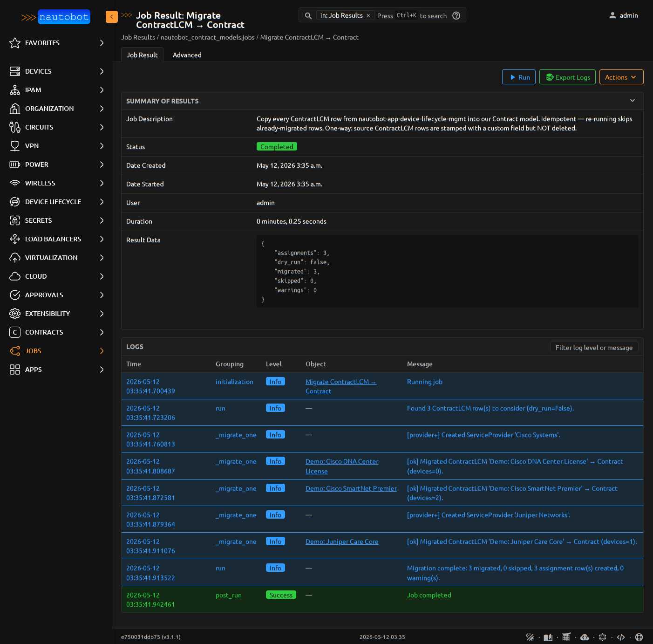Click the 'post_run' grouping cell
Screen dimensions: 653x644
point(229,595)
